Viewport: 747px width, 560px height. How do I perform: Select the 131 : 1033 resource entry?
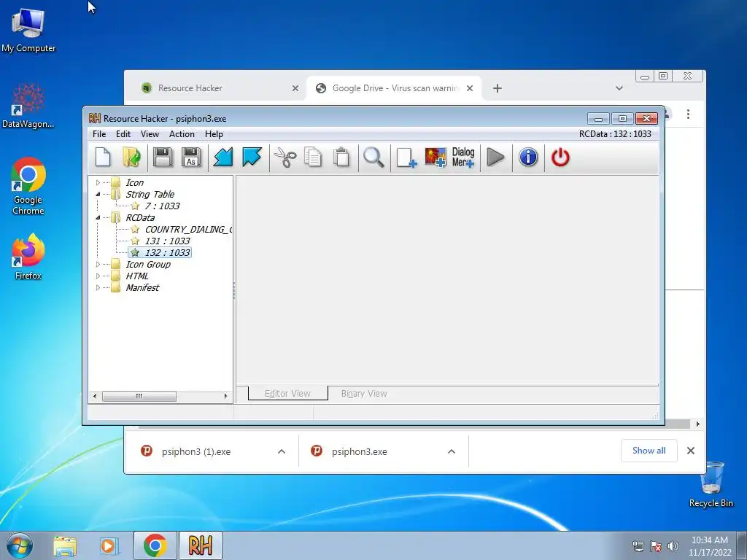click(167, 241)
